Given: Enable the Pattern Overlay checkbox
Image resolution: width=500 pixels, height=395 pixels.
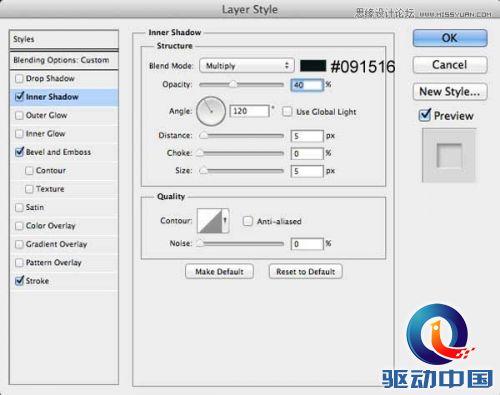Looking at the screenshot, I should tap(19, 263).
